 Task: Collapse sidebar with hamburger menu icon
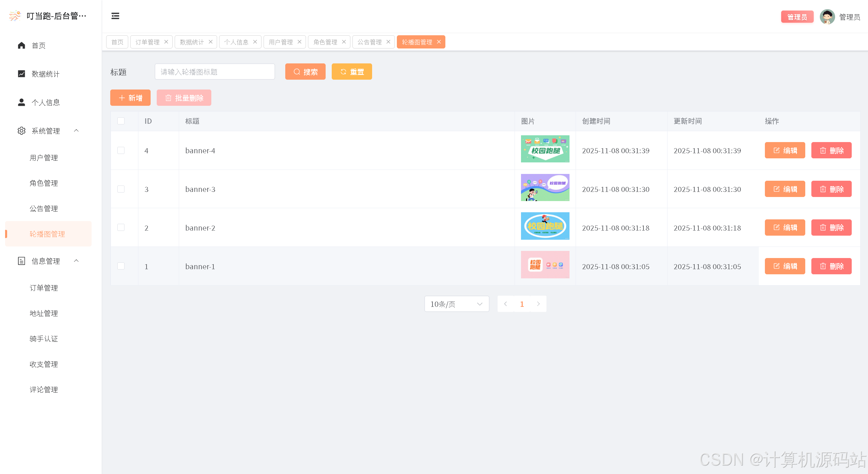[115, 16]
